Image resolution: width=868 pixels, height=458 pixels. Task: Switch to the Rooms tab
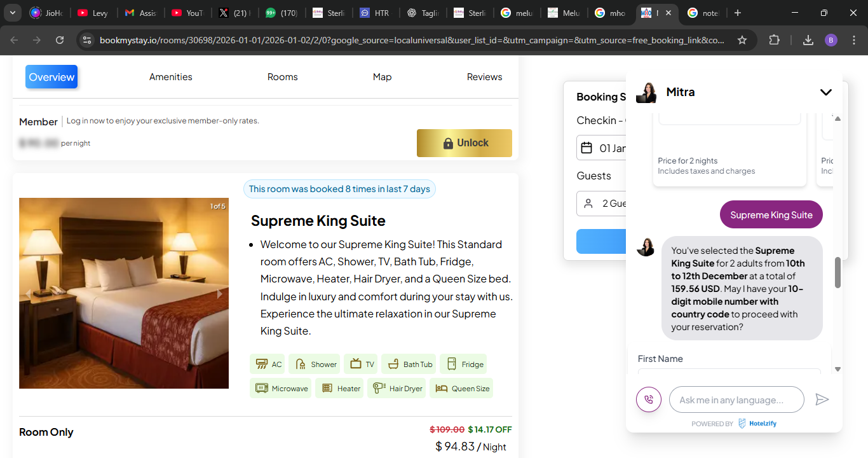point(283,77)
